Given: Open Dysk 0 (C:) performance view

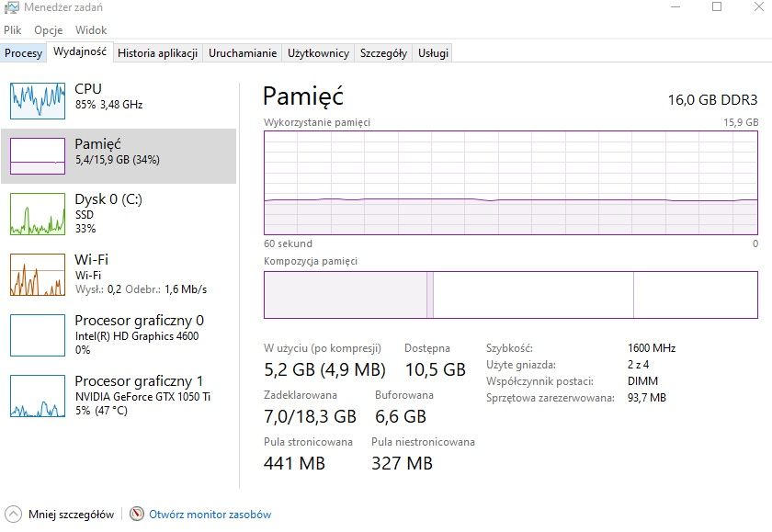Looking at the screenshot, I should 108,213.
